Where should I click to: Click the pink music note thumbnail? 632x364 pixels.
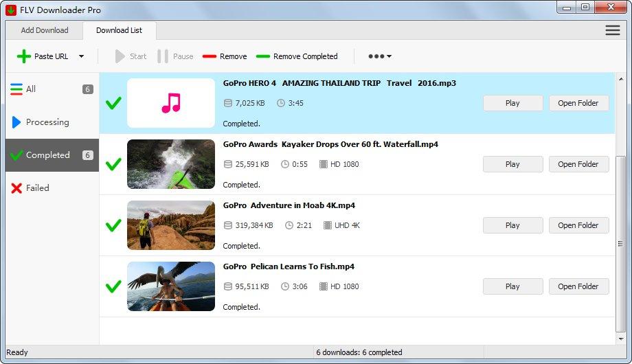point(171,103)
